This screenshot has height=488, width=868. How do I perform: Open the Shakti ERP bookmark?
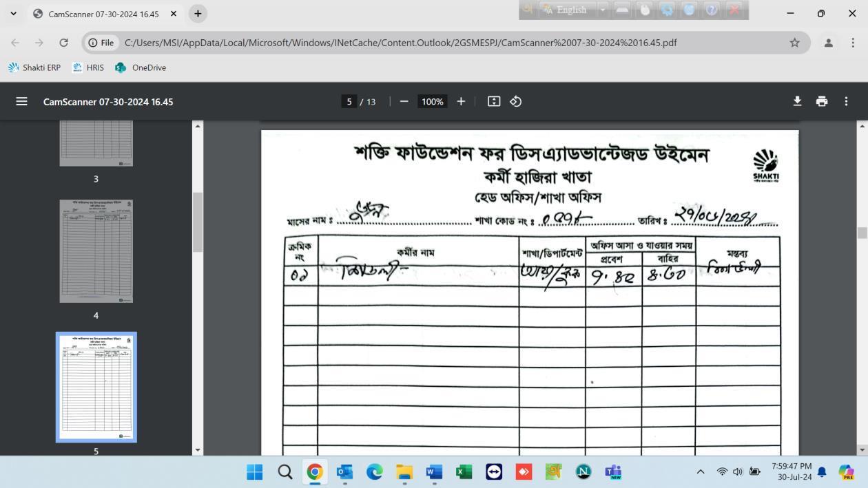(34, 67)
